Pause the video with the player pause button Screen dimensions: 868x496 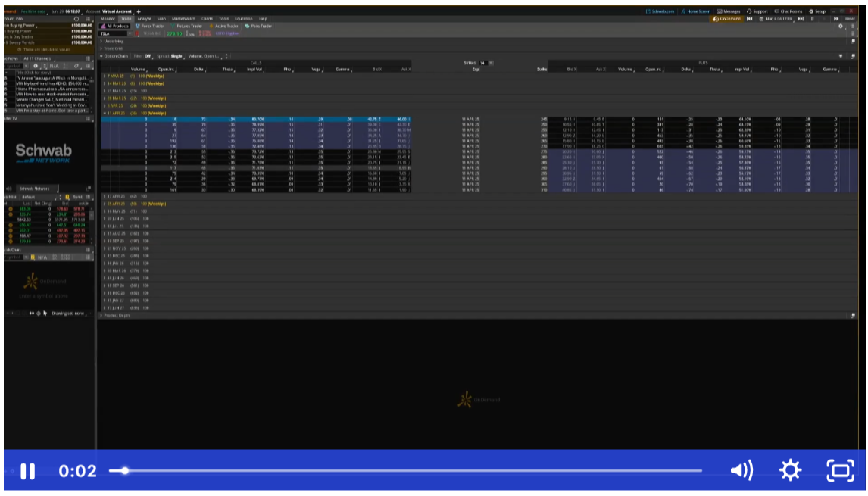28,471
